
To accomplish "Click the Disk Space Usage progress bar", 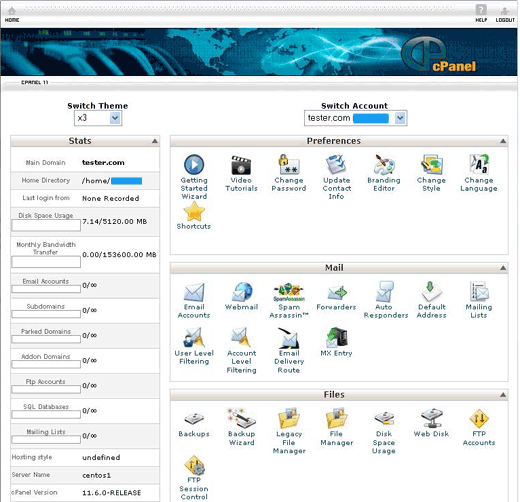I will (46, 225).
